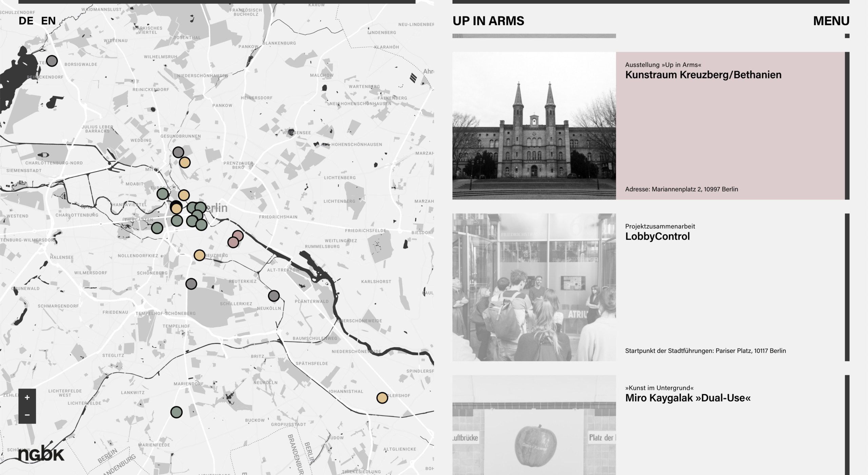
Task: Select the gray marker near Borsigwalde
Action: click(x=52, y=61)
